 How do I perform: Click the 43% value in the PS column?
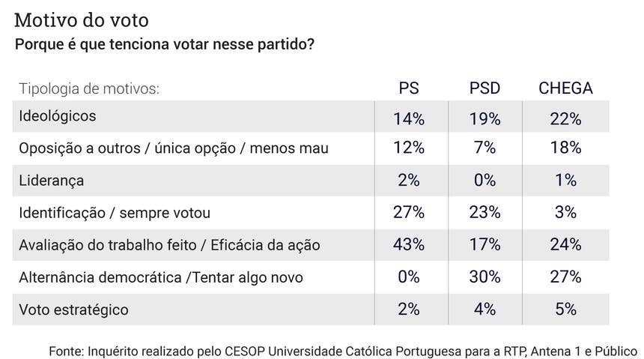click(x=409, y=245)
